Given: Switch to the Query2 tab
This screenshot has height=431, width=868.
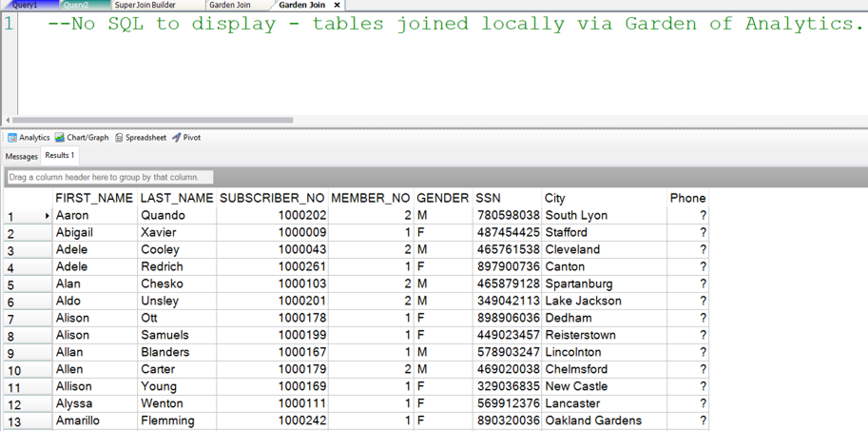Looking at the screenshot, I should [x=76, y=6].
